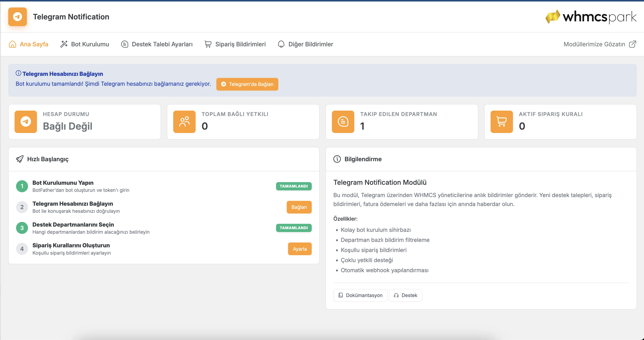Click the Destek button under Bilgilendirme
Image resolution: width=644 pixels, height=340 pixels.
405,295
